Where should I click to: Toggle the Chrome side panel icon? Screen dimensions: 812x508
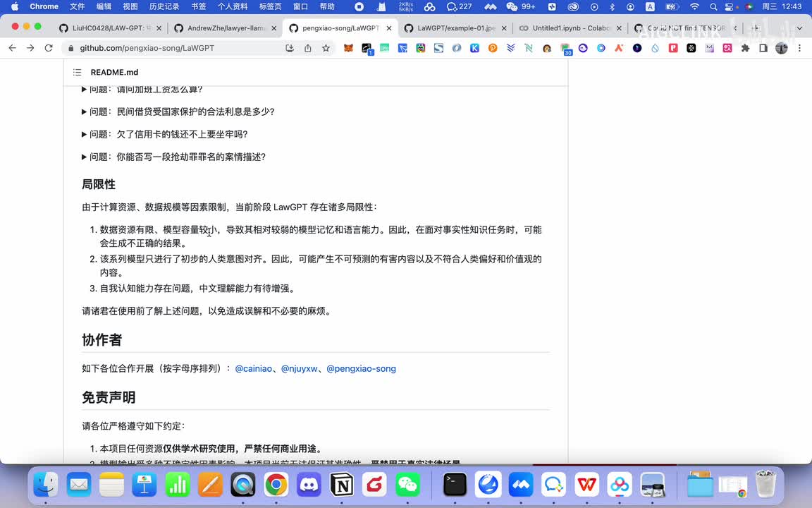[x=763, y=48]
